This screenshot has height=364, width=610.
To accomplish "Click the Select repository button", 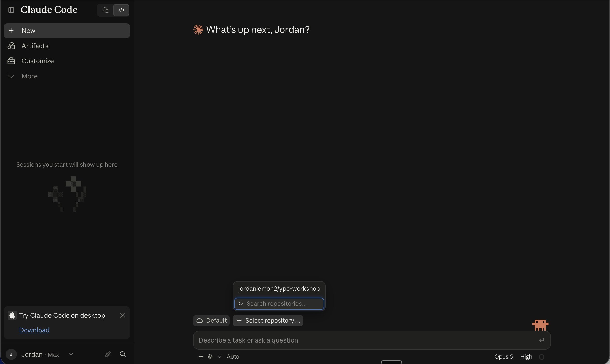I will (x=268, y=321).
